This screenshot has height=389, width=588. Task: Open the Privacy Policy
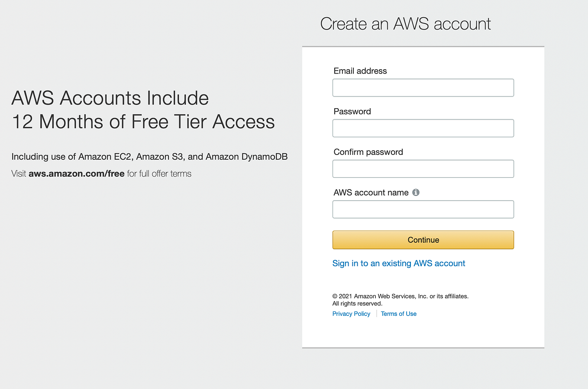pyautogui.click(x=351, y=313)
